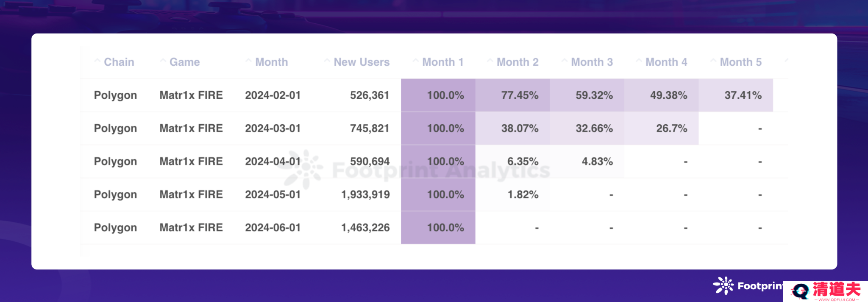Screen dimensions: 868x302
Task: Select the 77.45% retention cell
Action: [x=512, y=95]
